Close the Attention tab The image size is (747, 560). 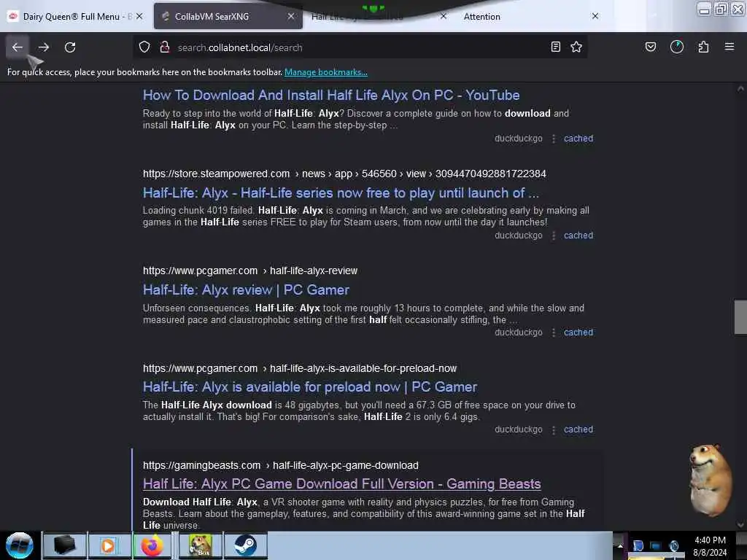tap(595, 16)
